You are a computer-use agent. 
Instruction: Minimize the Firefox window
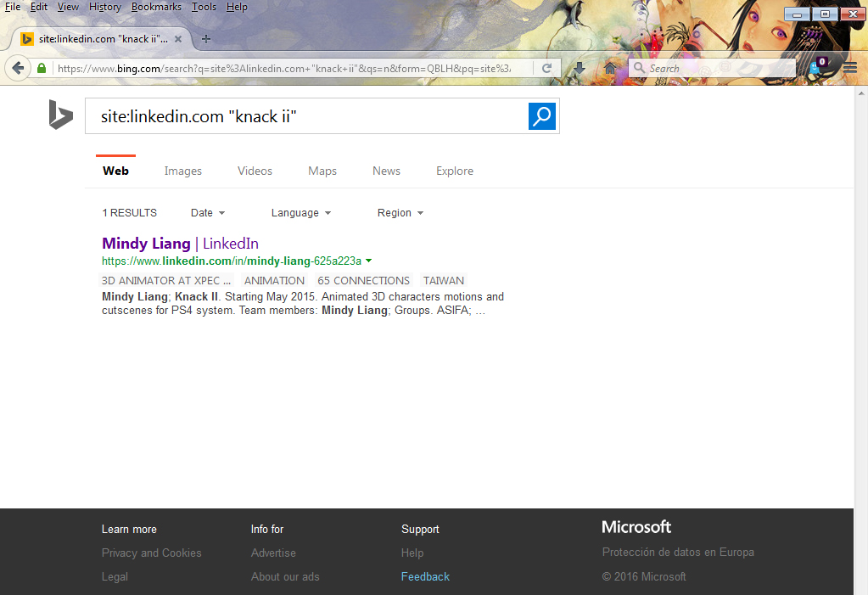pos(797,14)
